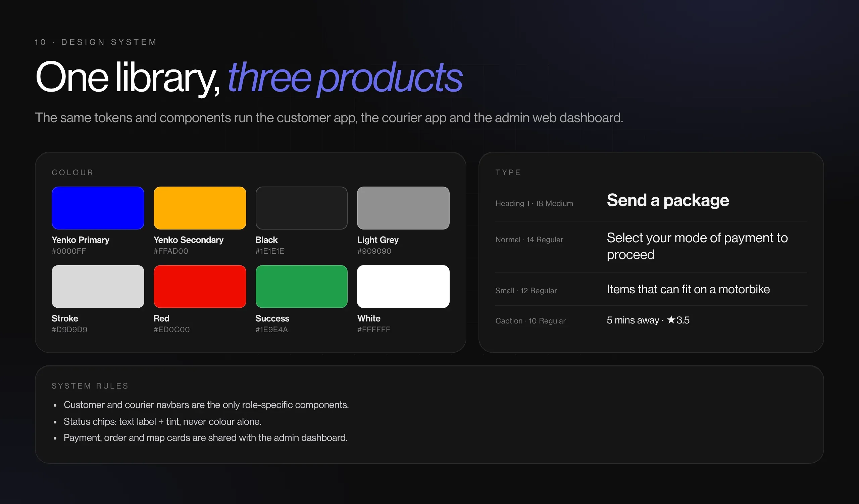Select the White #FFFFFF swatch
This screenshot has height=504, width=859.
[403, 287]
